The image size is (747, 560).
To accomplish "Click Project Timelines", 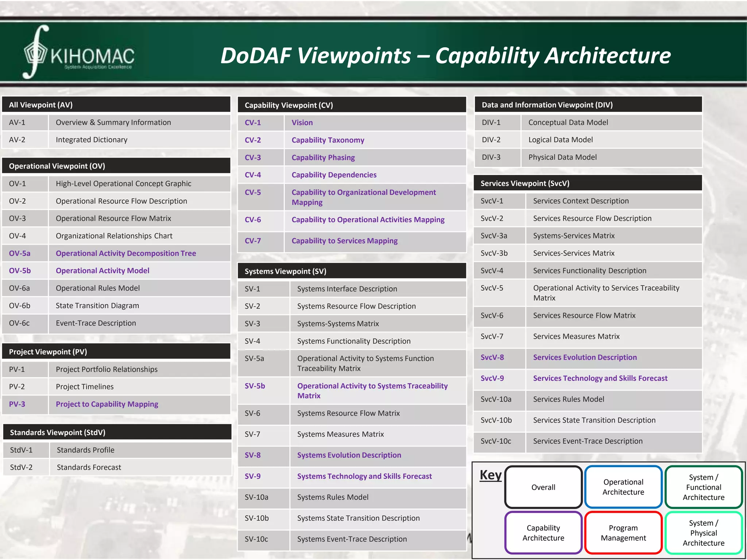I will (x=85, y=386).
